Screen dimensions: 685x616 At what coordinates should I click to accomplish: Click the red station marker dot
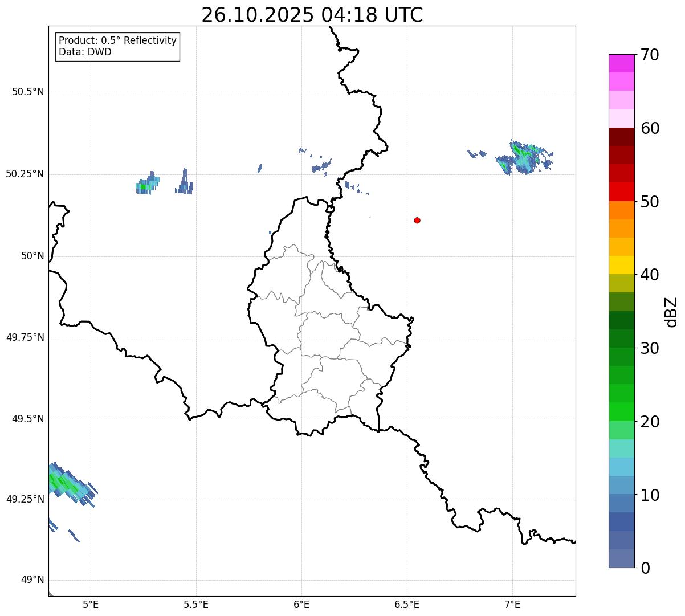click(x=417, y=220)
